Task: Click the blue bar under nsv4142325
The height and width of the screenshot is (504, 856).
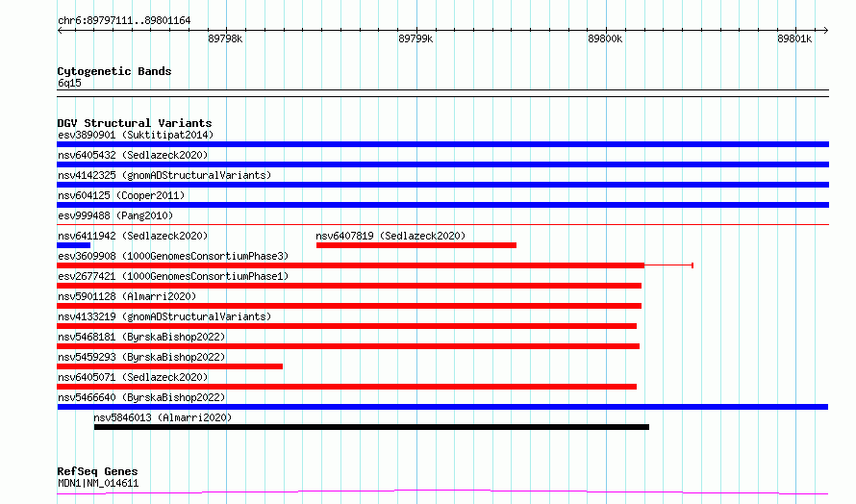Action: (x=442, y=185)
